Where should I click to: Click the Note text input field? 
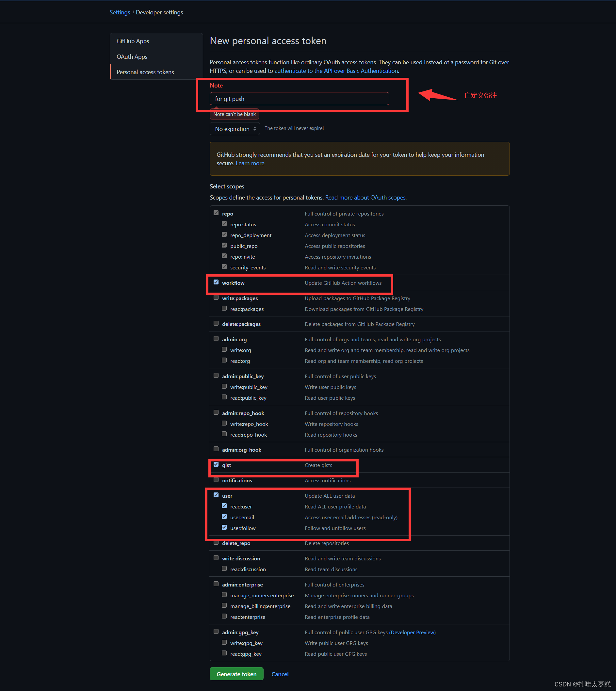(x=299, y=99)
